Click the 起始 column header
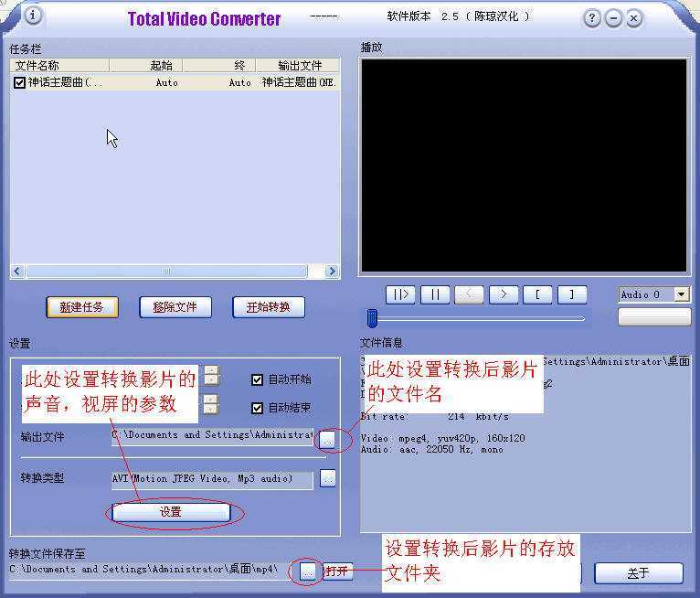The image size is (700, 598). (146, 66)
